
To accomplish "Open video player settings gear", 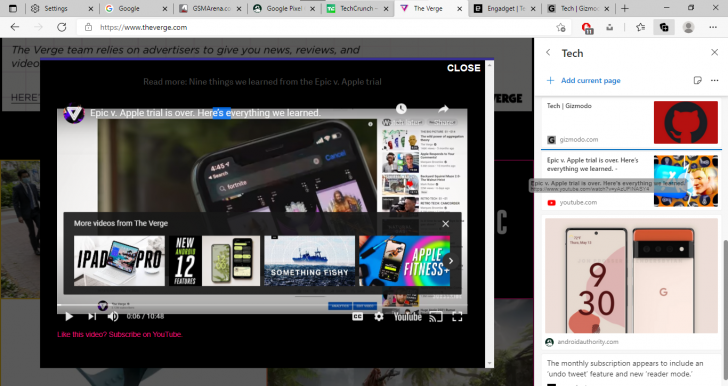I will (379, 317).
